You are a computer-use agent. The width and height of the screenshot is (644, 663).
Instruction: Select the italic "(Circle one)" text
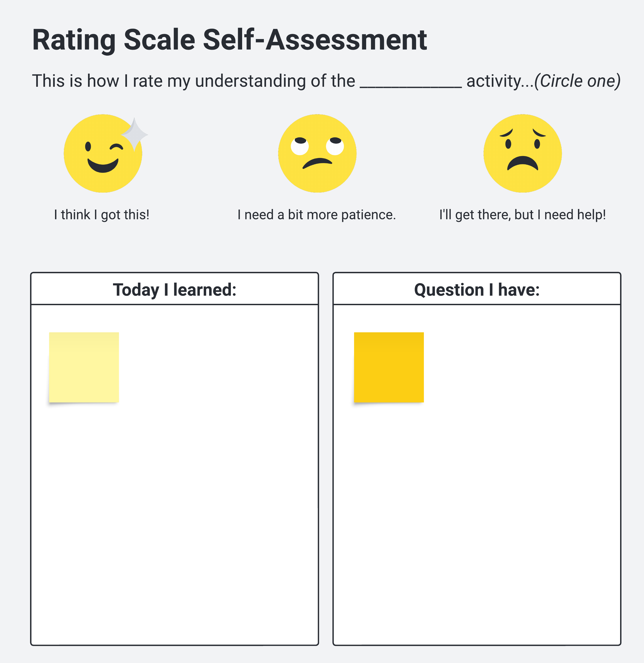pyautogui.click(x=577, y=81)
